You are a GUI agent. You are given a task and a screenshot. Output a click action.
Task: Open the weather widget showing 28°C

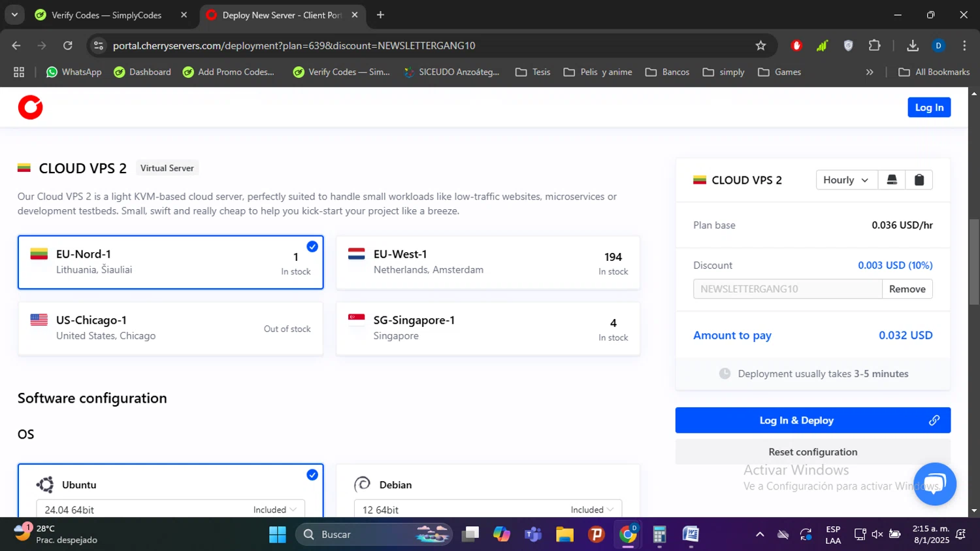56,534
